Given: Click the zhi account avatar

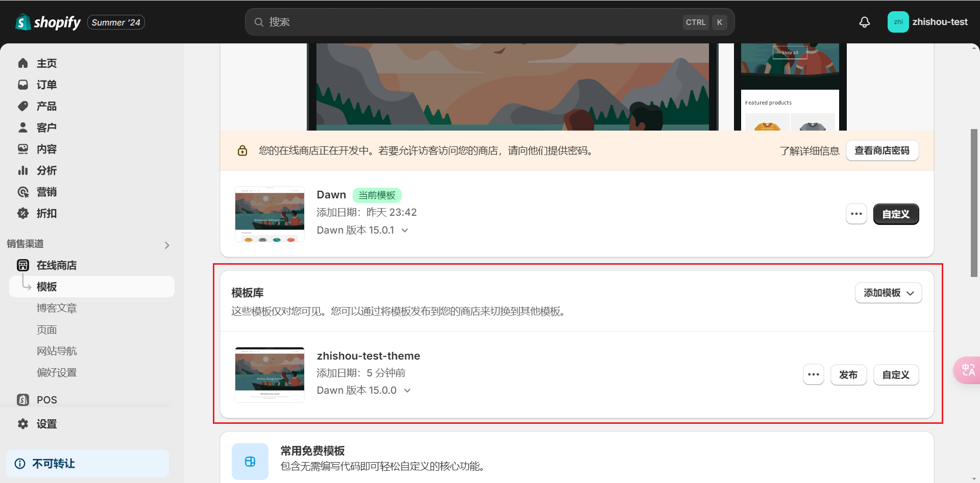Looking at the screenshot, I should (898, 22).
